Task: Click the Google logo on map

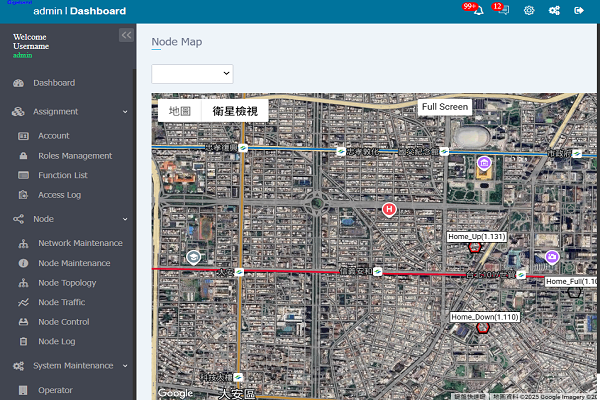Action: pyautogui.click(x=175, y=393)
